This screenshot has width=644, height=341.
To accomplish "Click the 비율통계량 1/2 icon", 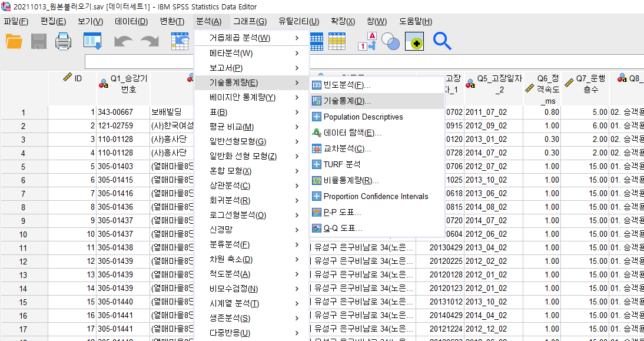I will (317, 181).
